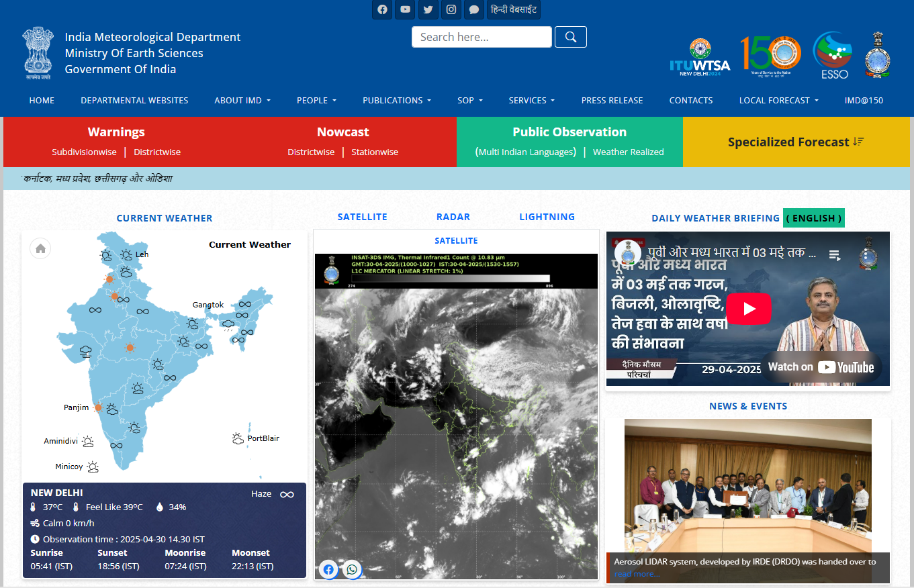This screenshot has width=914, height=588.
Task: Click the sunny icon in central India
Action: 130,348
